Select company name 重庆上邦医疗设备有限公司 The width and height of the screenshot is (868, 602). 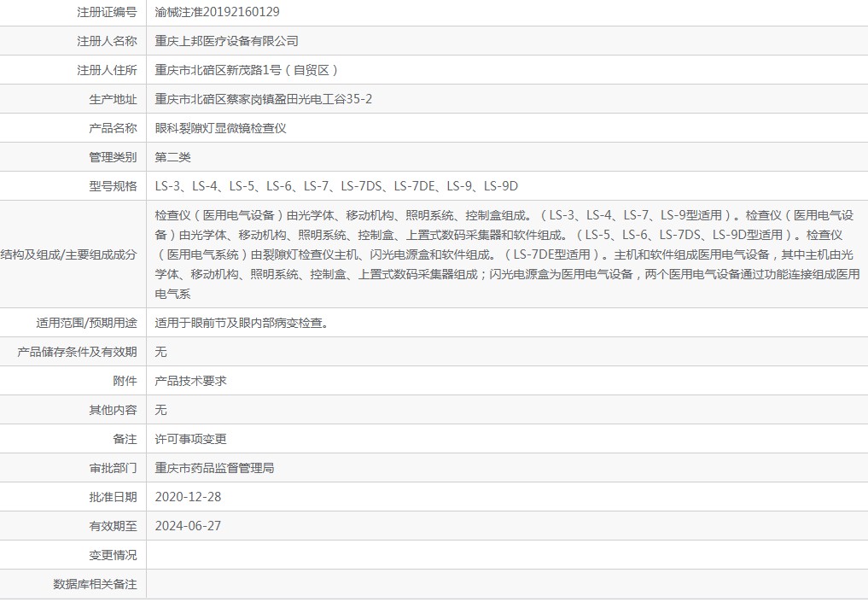click(x=226, y=41)
